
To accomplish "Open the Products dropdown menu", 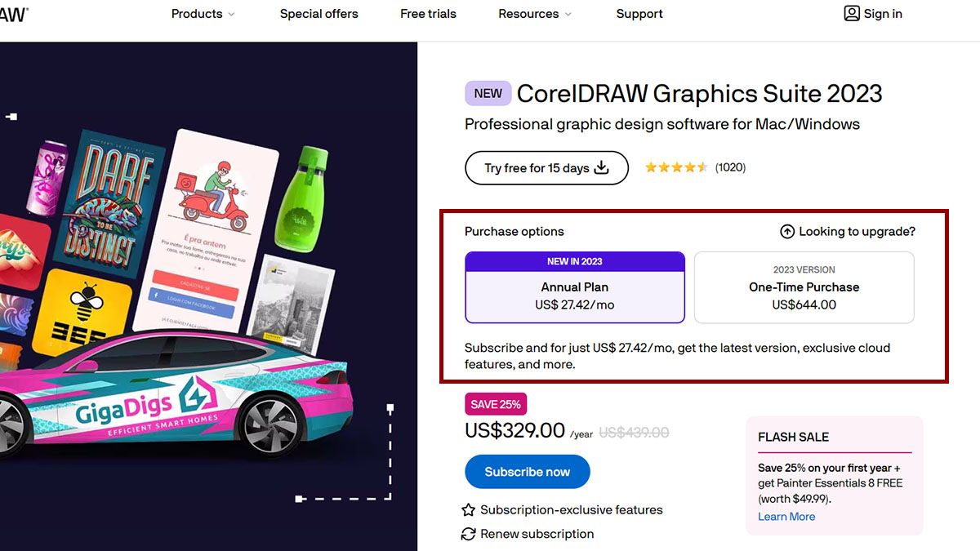I will pos(196,14).
